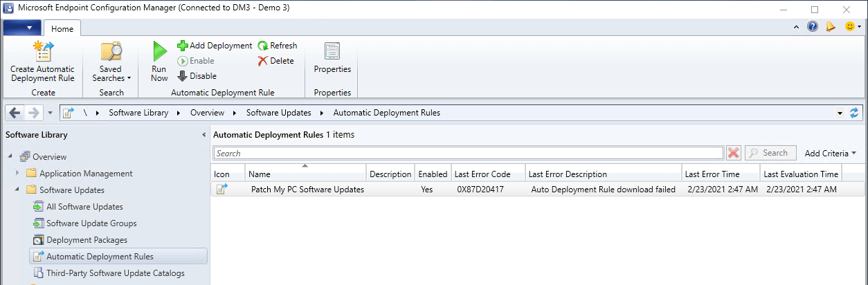This screenshot has width=868, height=285.
Task: Collapse the Software Updates tree node
Action: click(17, 190)
